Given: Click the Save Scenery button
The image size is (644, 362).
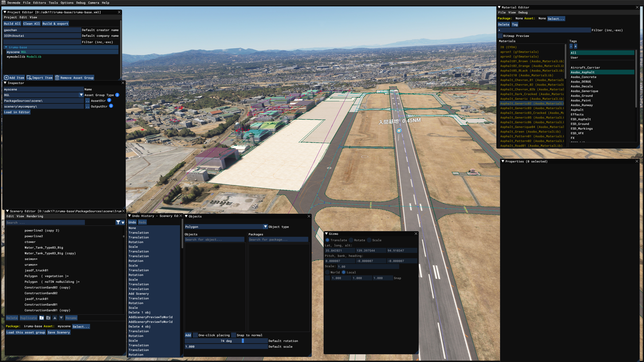Looking at the screenshot, I should [x=59, y=332].
